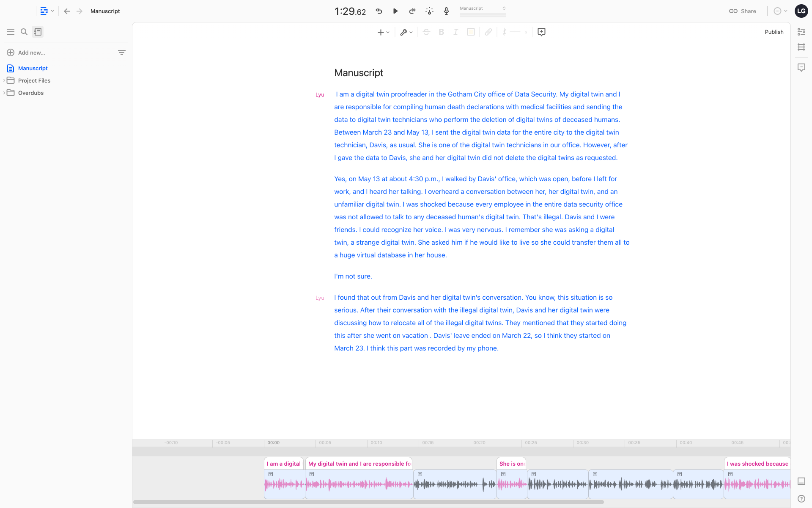
Task: Click the record microphone icon
Action: pos(446,11)
